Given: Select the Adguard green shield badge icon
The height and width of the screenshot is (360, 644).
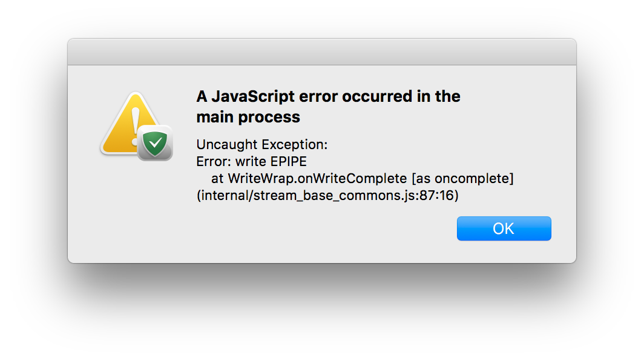Looking at the screenshot, I should tap(155, 144).
